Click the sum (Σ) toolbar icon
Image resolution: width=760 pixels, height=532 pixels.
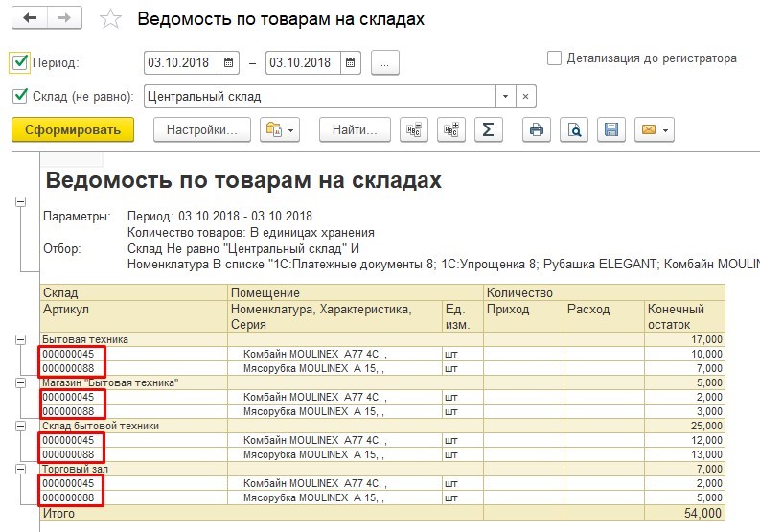coord(488,129)
